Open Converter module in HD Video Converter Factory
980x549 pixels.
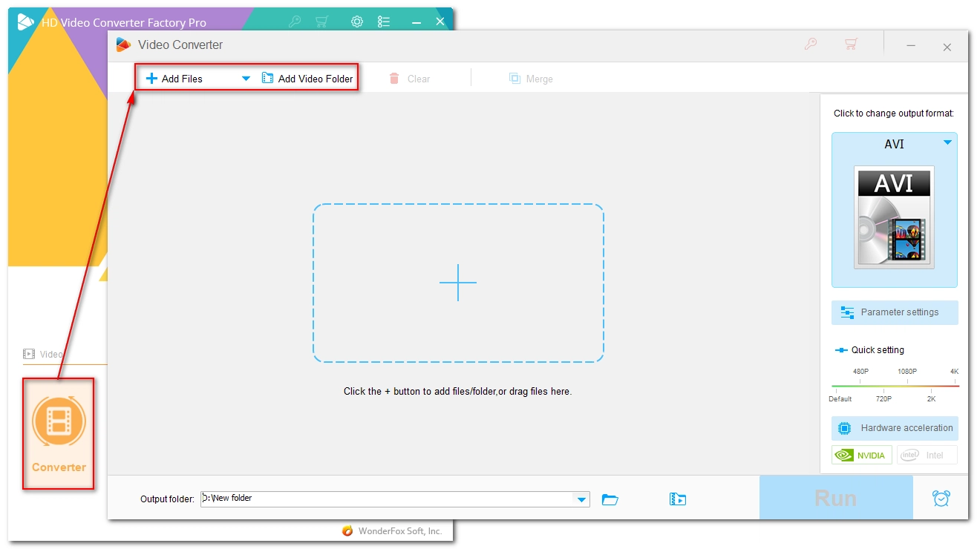(x=59, y=434)
